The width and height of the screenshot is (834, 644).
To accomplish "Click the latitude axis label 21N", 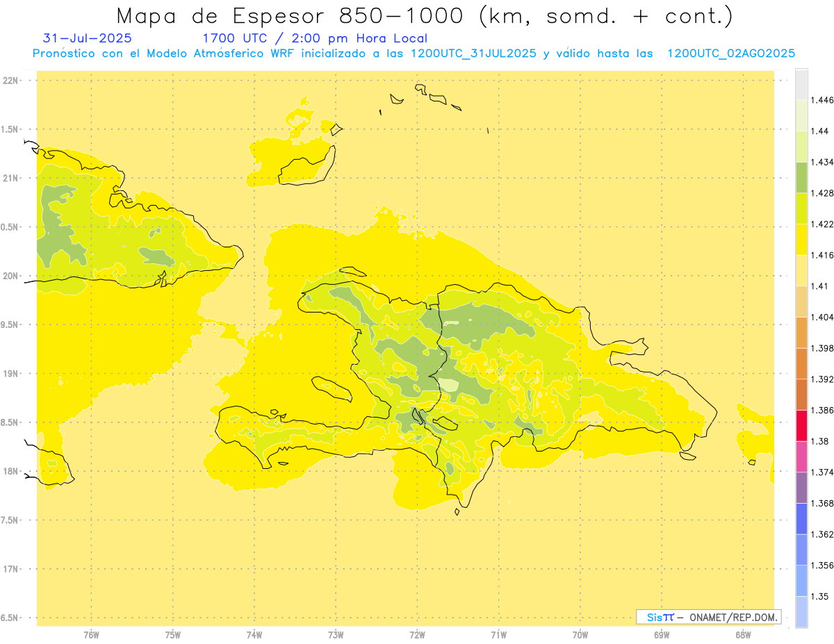I will (10, 178).
